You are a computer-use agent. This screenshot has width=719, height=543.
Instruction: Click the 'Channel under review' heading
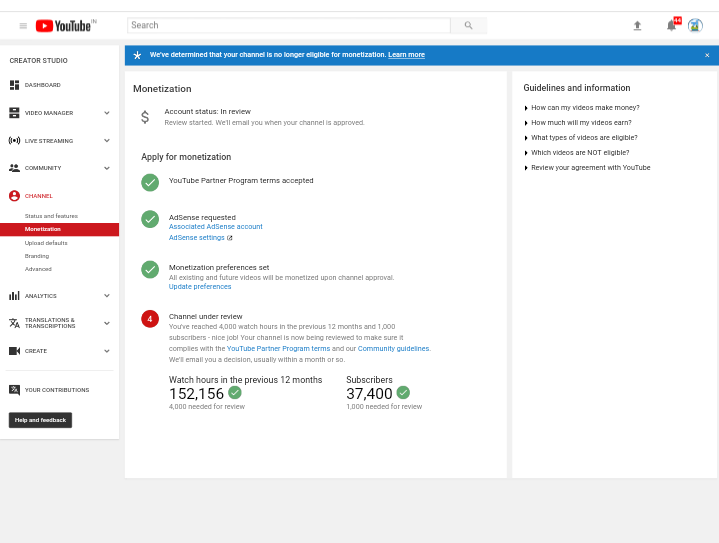point(205,316)
